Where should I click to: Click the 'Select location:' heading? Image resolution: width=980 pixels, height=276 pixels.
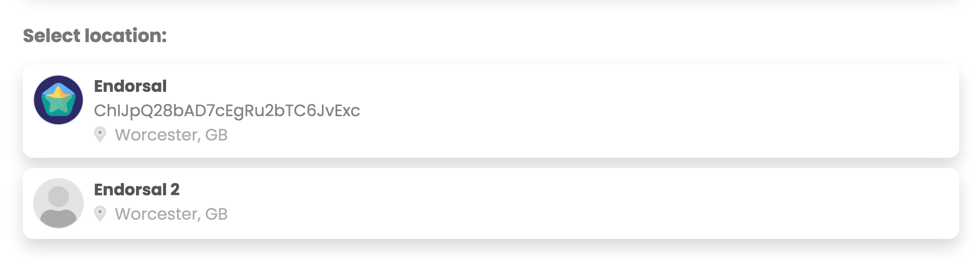tap(95, 36)
